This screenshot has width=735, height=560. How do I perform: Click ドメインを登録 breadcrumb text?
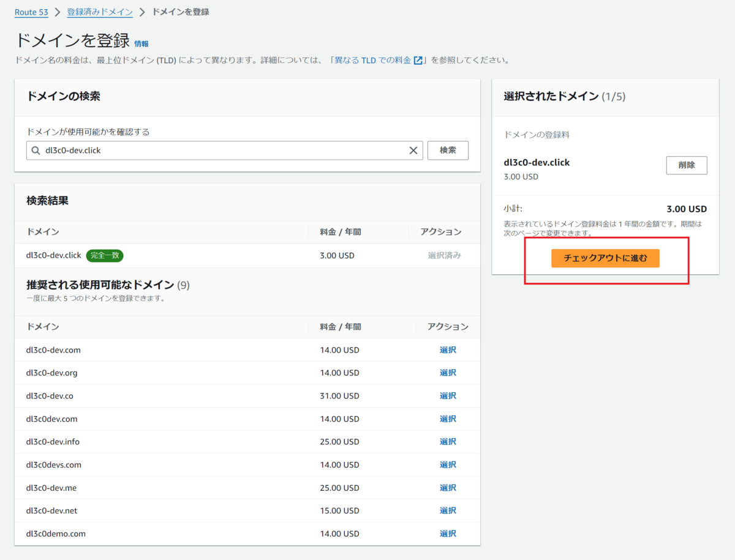coord(181,12)
